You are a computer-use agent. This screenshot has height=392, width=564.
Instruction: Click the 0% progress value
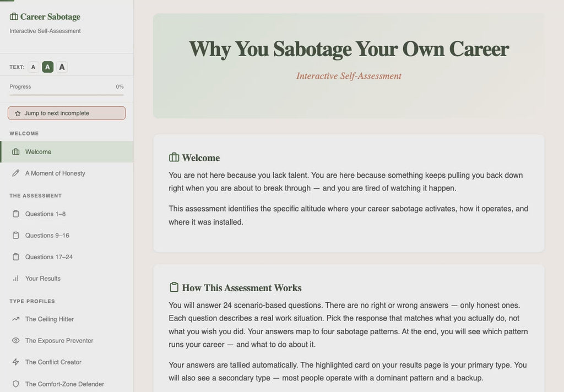120,86
